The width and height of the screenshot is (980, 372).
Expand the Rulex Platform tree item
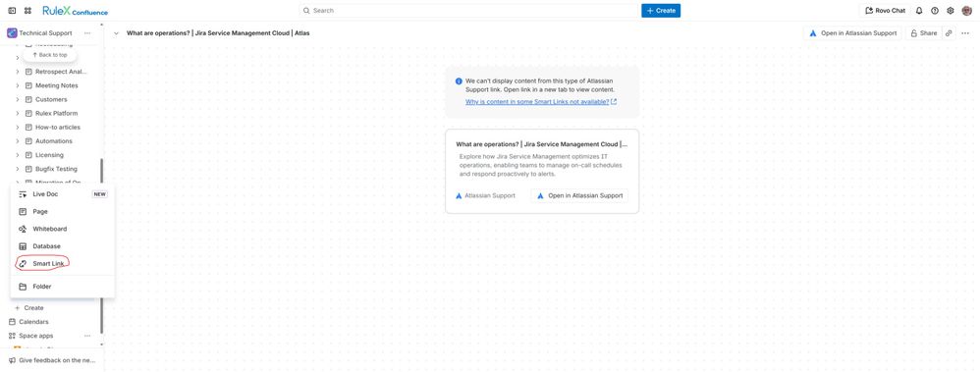18,113
